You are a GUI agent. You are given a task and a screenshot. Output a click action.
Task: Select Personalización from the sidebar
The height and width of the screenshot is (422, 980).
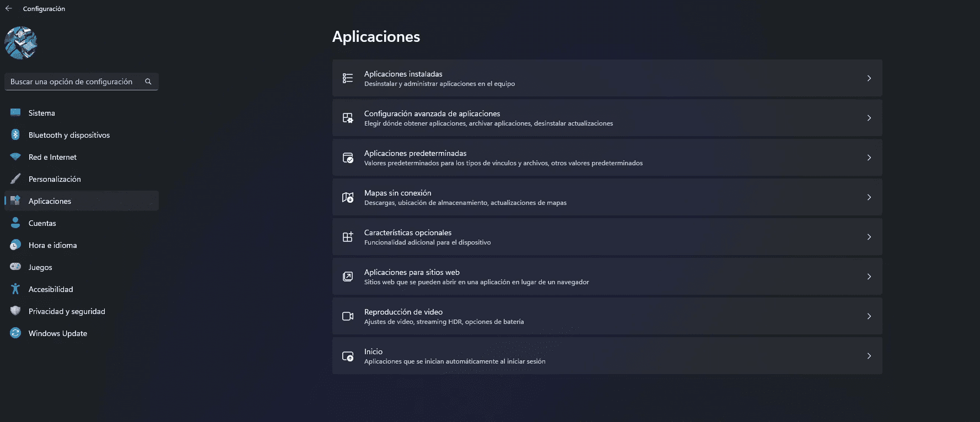coord(55,179)
